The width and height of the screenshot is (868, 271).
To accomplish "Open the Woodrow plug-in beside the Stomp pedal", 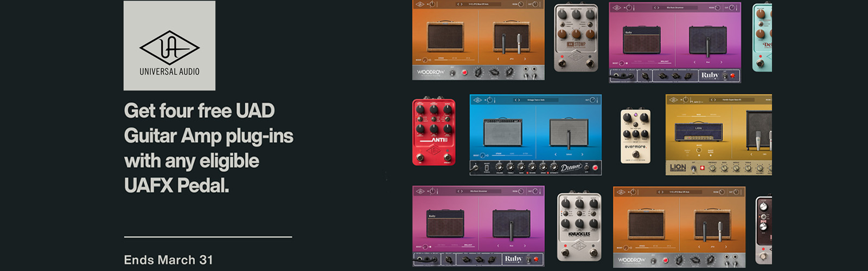I will tap(478, 40).
